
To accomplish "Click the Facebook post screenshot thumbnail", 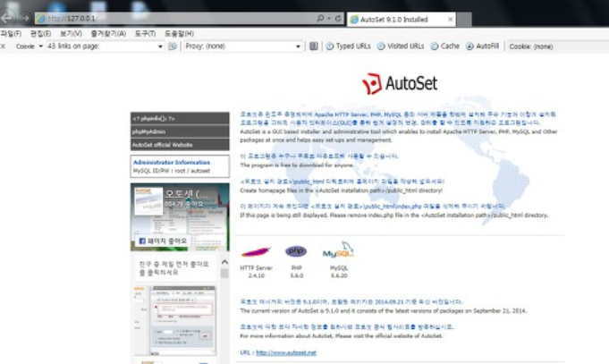I will tap(174, 320).
